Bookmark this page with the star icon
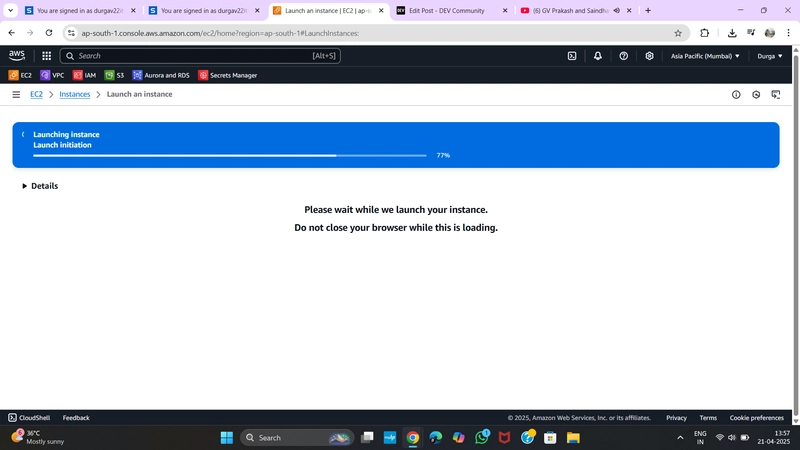Image resolution: width=800 pixels, height=450 pixels. pyautogui.click(x=678, y=33)
